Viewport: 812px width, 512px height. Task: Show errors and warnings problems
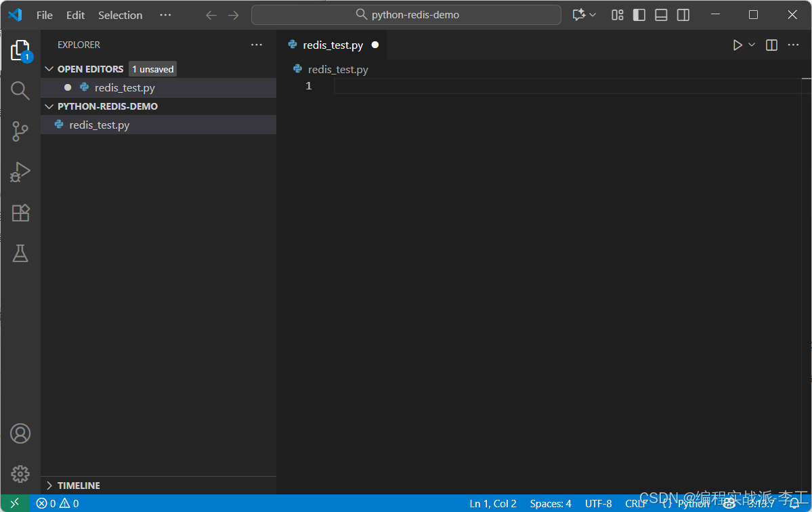click(x=58, y=503)
